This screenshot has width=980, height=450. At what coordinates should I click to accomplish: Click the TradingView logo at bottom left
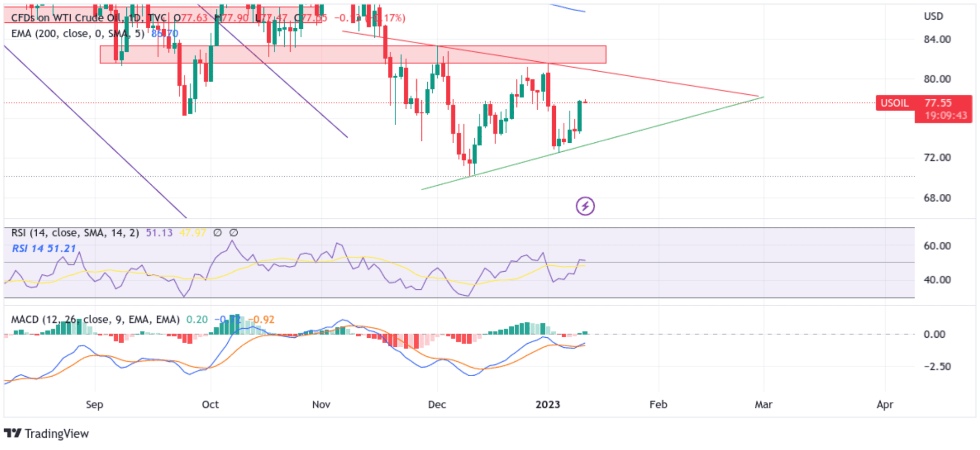coord(46,433)
